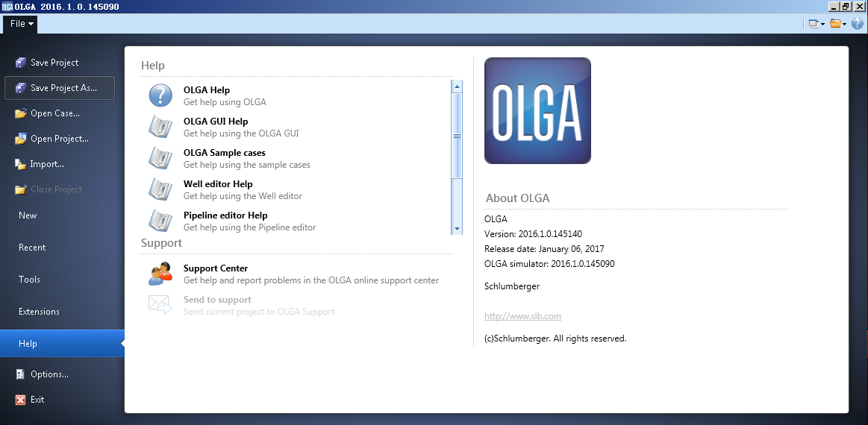868x425 pixels.
Task: Click the 'Well editor Help' title text
Action: tap(218, 184)
